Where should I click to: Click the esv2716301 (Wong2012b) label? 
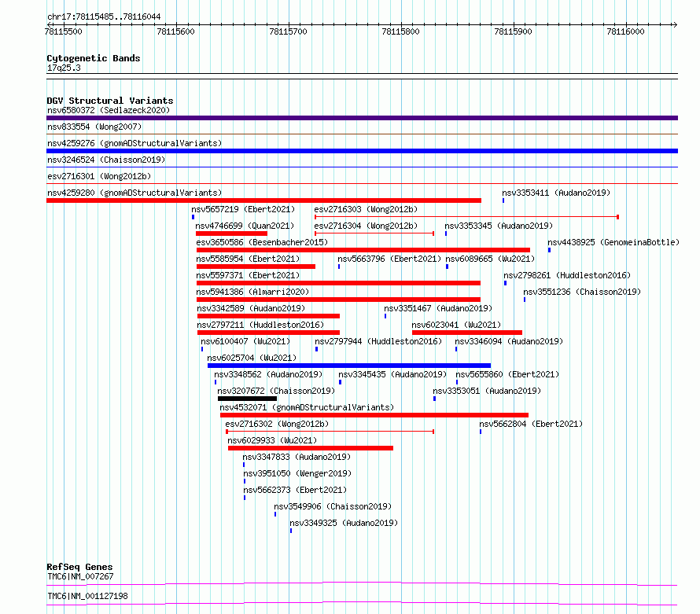point(99,176)
